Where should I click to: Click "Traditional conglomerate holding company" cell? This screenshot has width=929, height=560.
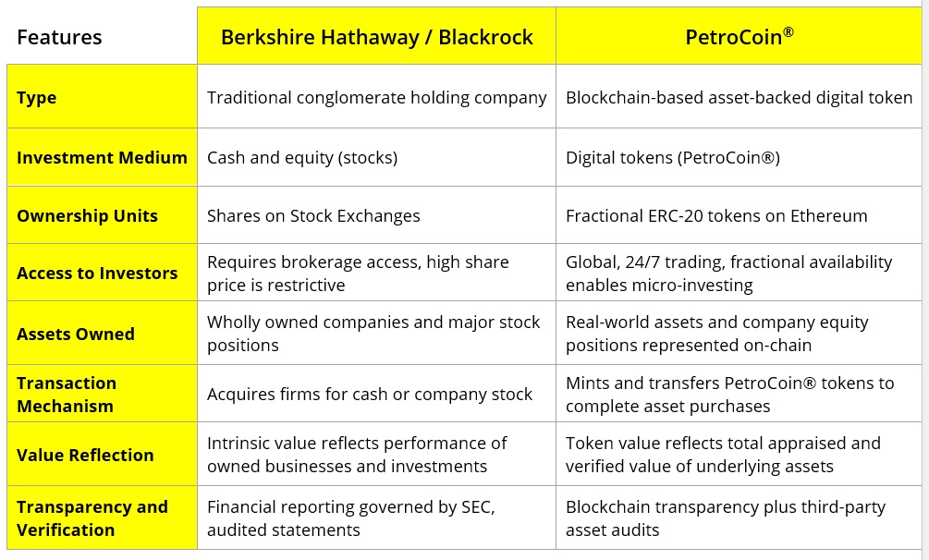point(376,97)
